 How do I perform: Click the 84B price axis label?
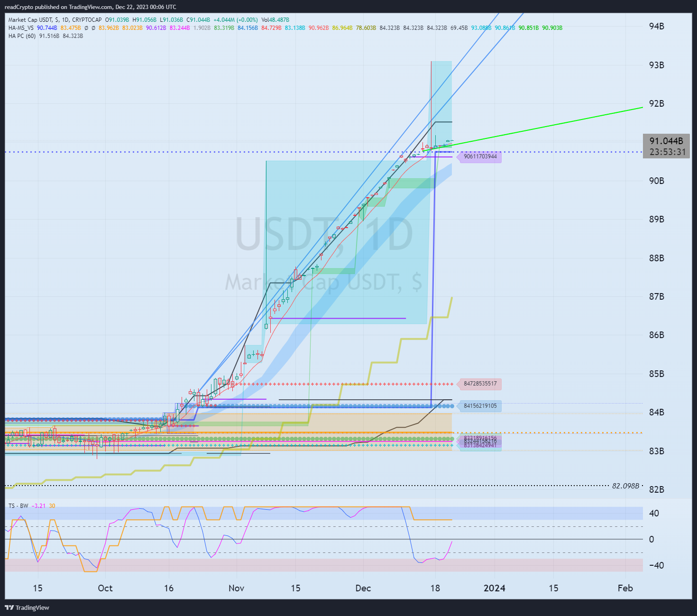pyautogui.click(x=657, y=412)
